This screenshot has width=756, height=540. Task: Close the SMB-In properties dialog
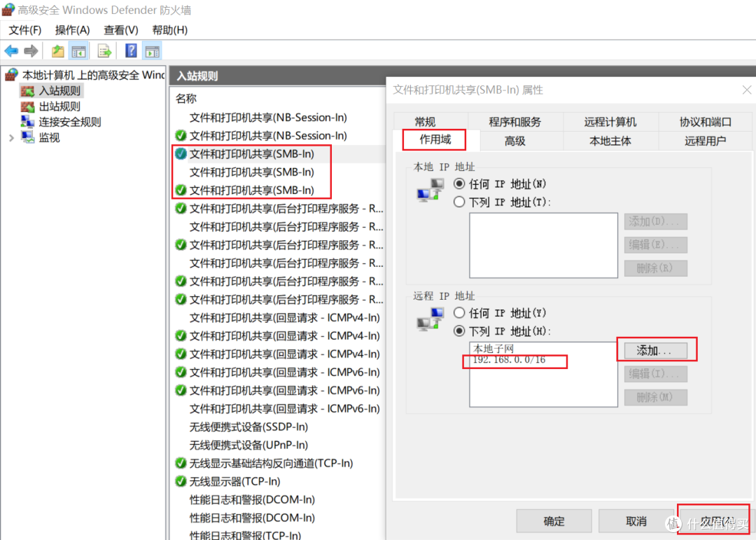coord(747,90)
